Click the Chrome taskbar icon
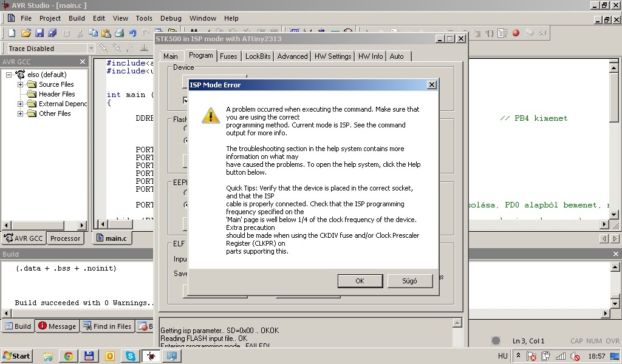This screenshot has width=622, height=364. [x=68, y=356]
